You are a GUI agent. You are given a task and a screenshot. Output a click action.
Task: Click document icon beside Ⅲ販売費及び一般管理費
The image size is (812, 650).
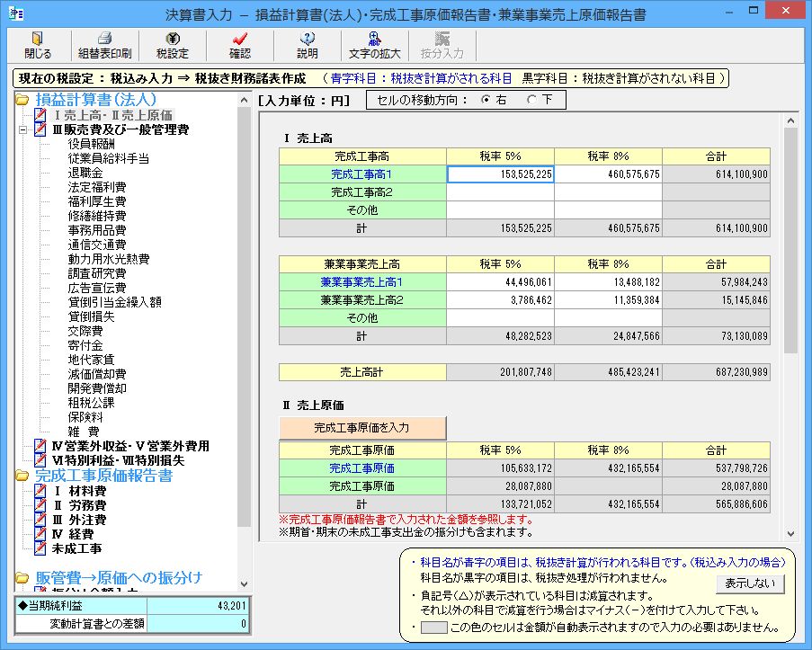(x=40, y=129)
